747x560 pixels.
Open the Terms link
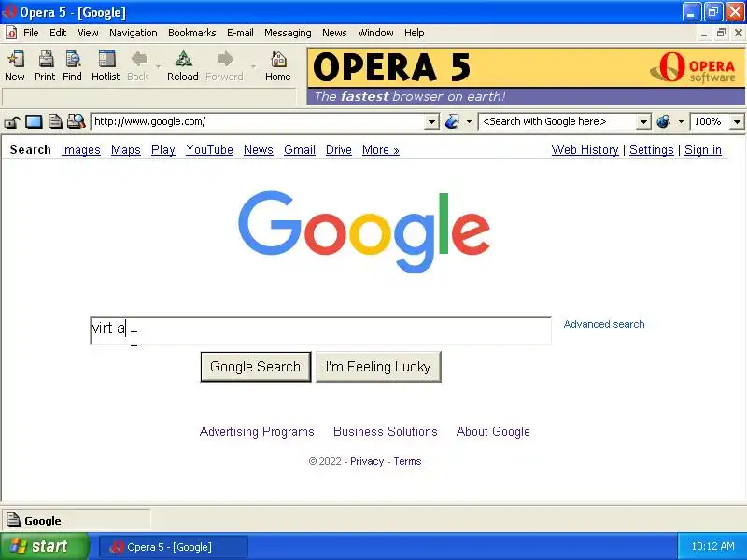click(407, 461)
